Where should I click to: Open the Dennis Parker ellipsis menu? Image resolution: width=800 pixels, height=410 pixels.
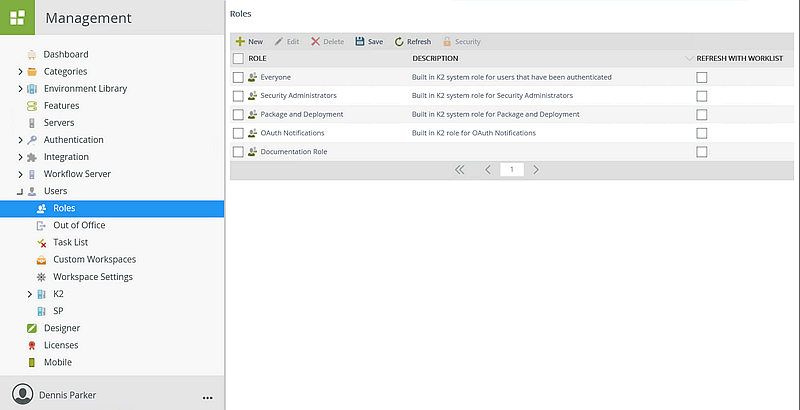208,395
